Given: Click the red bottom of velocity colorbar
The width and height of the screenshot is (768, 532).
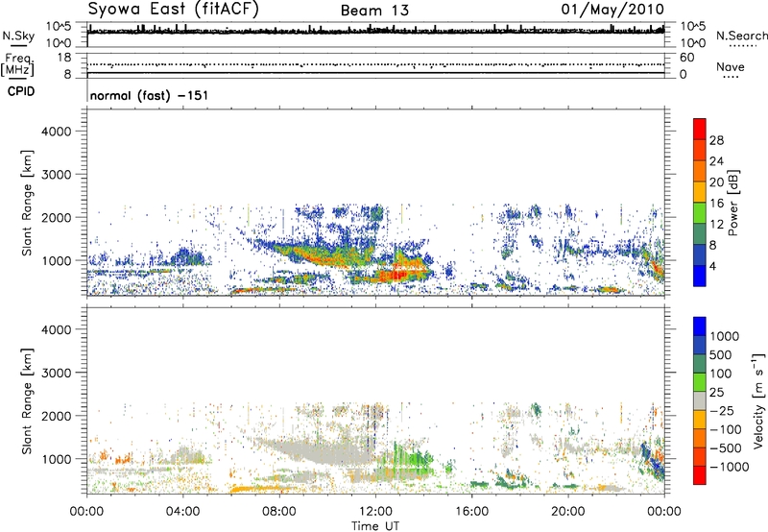Looking at the screenshot, I should [x=700, y=474].
